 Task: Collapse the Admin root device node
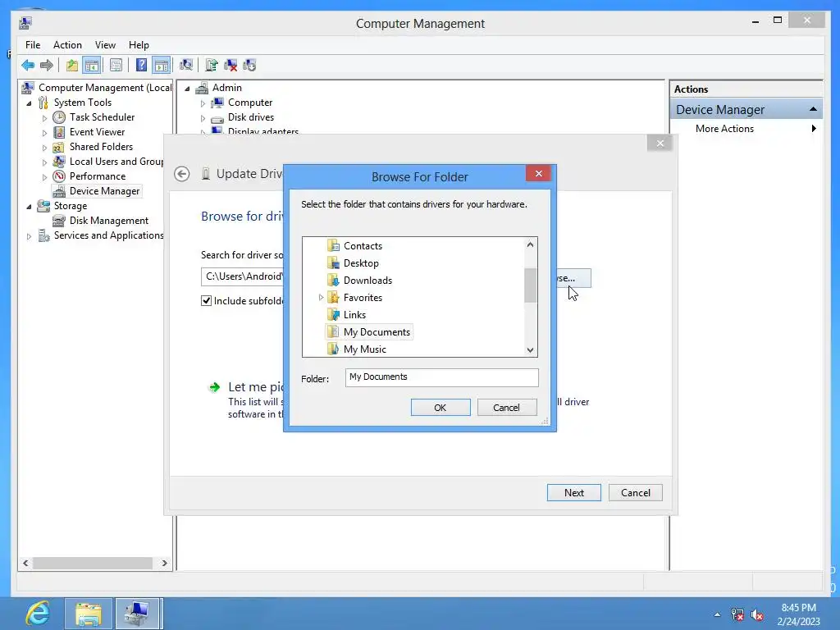[x=187, y=89]
